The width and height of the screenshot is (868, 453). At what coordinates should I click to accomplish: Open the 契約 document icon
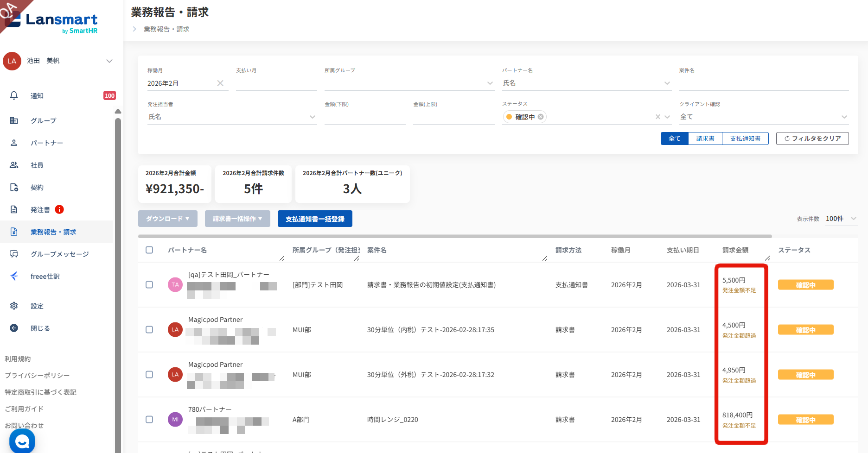tap(14, 187)
